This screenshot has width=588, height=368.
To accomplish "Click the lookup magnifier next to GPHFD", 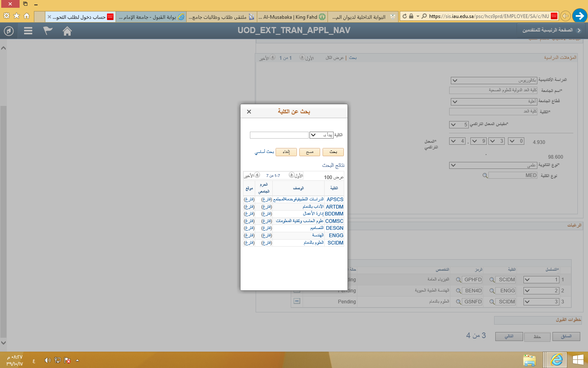I will click(x=459, y=280).
